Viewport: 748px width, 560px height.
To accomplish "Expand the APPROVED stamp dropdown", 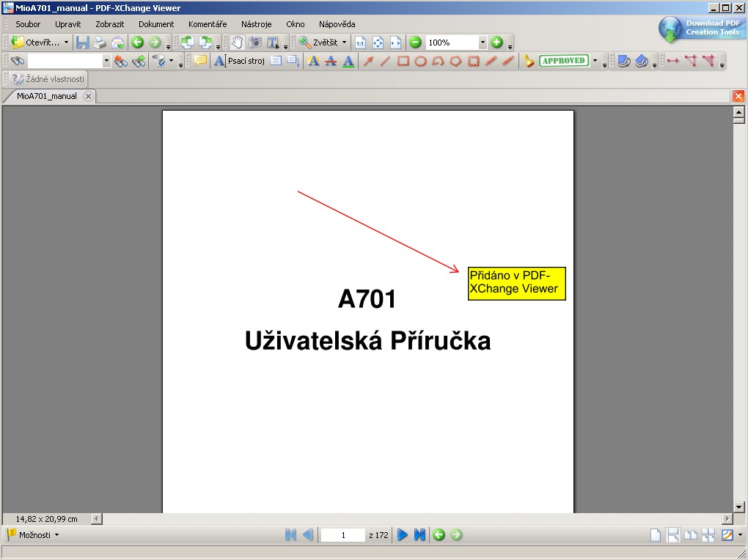I will [595, 62].
